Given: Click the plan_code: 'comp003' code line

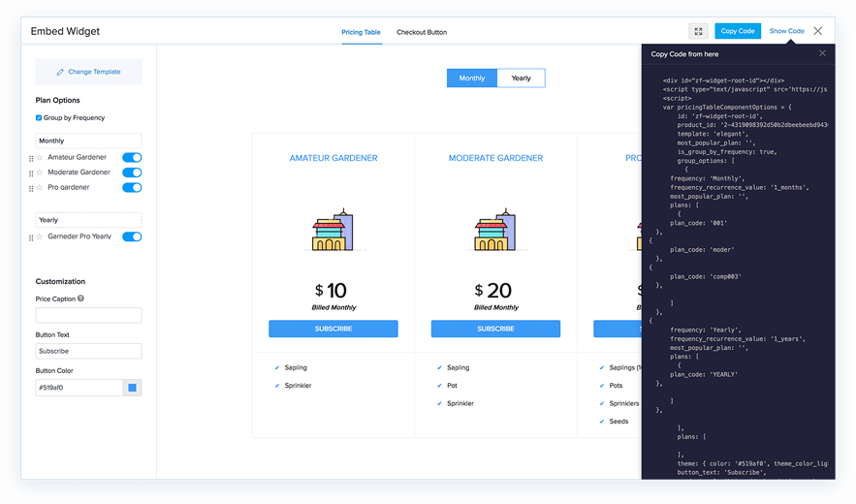Looking at the screenshot, I should point(706,277).
